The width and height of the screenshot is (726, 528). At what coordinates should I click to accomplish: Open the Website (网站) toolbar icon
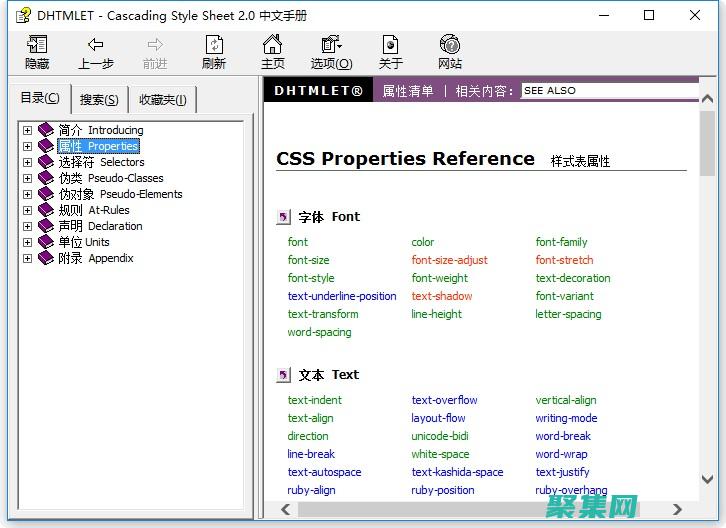[450, 45]
